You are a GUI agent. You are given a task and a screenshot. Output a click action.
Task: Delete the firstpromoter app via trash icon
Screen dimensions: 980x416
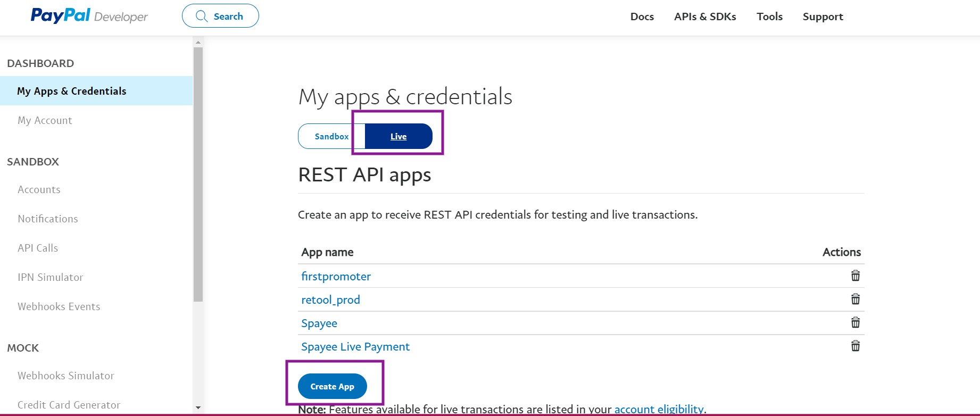856,276
